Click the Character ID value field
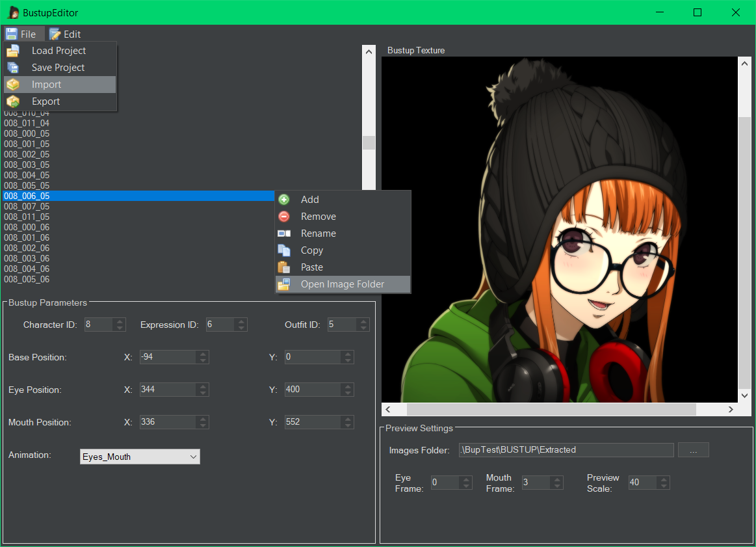 (x=99, y=325)
